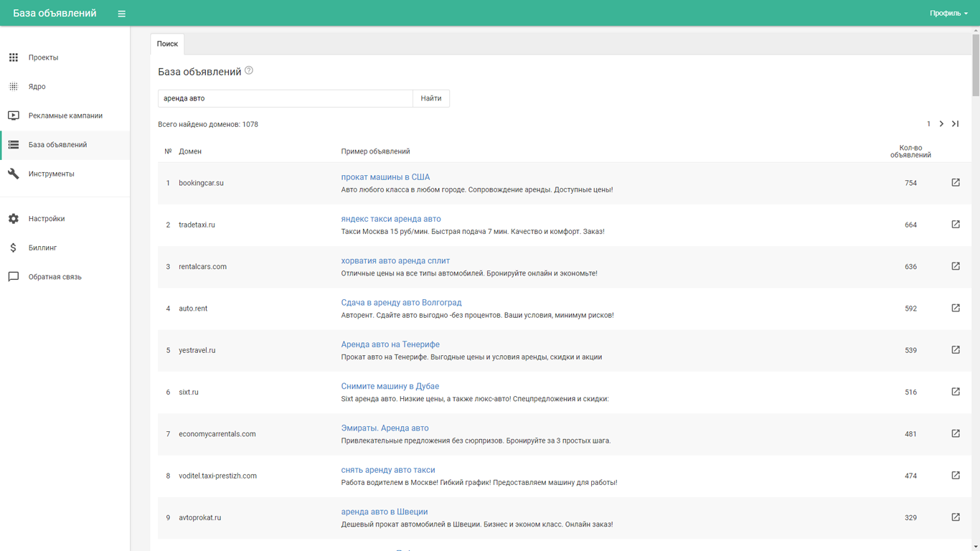
Task: Select База объявлений in sidebar menu
Action: click(57, 145)
